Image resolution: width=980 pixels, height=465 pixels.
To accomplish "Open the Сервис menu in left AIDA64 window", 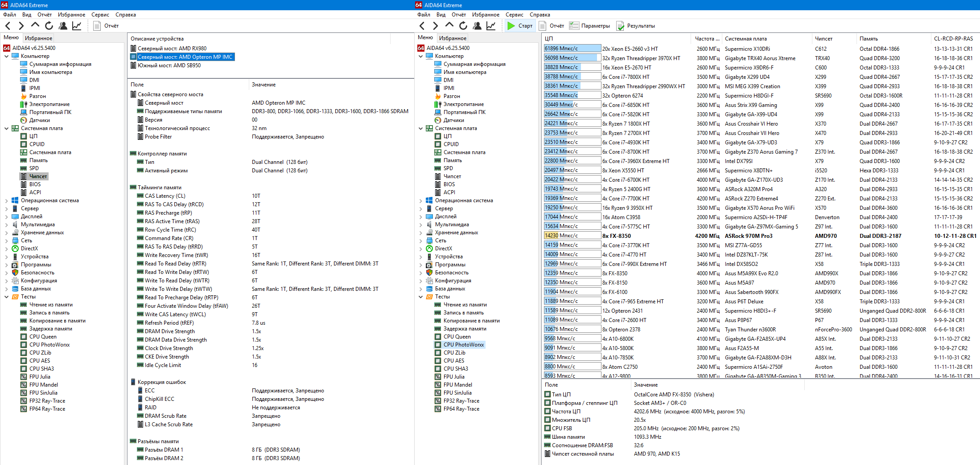I will (x=100, y=15).
